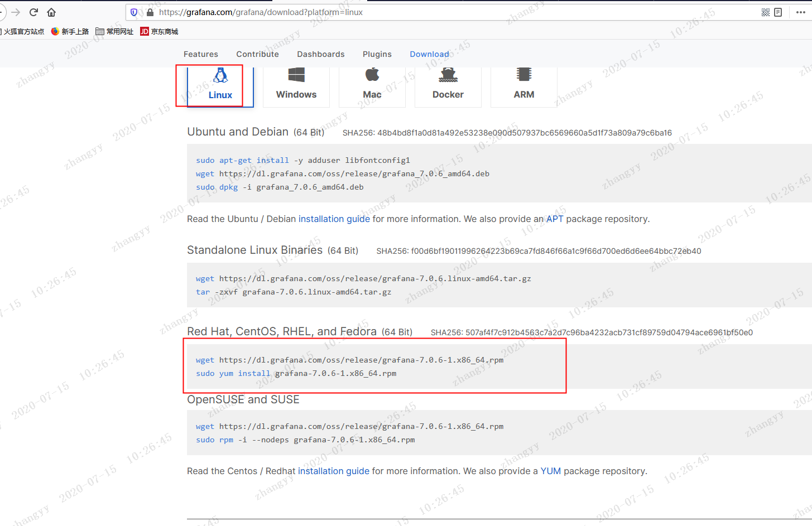Image resolution: width=812 pixels, height=526 pixels.
Task: Select the Windows platform icon
Action: 296,75
